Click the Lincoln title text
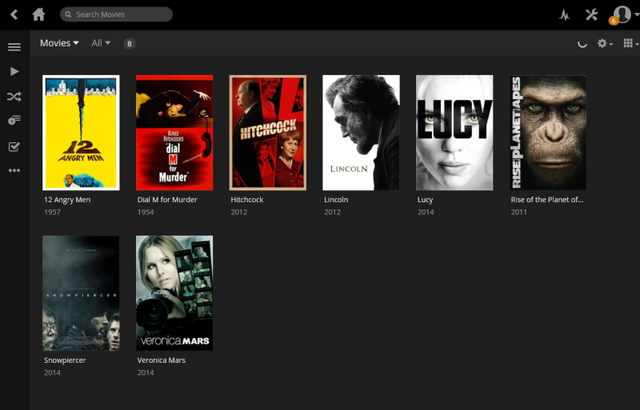 pyautogui.click(x=336, y=200)
